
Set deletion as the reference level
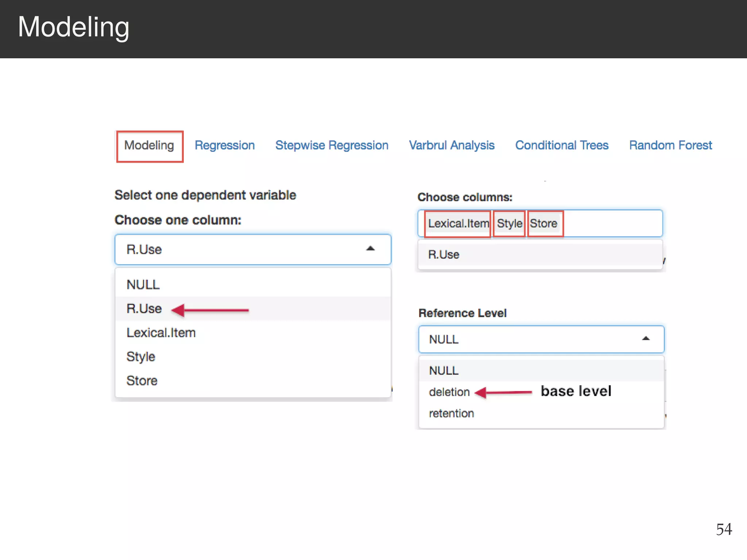(x=449, y=392)
